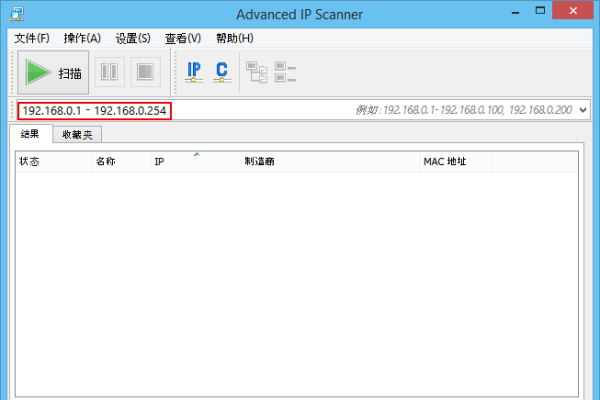Click the app icon in title bar
Screen dimensions: 600x400
tap(16, 14)
